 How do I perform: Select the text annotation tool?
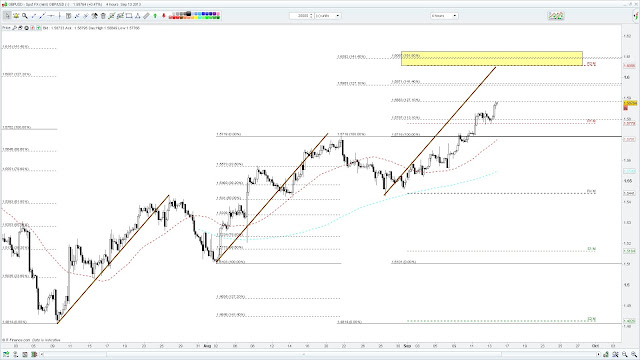[x=69, y=16]
